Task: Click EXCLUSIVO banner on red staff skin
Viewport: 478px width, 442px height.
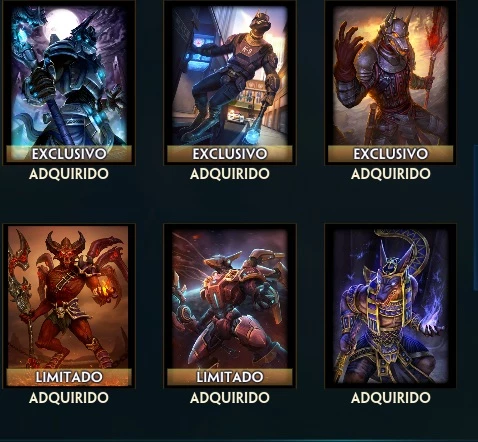Action: 391,154
